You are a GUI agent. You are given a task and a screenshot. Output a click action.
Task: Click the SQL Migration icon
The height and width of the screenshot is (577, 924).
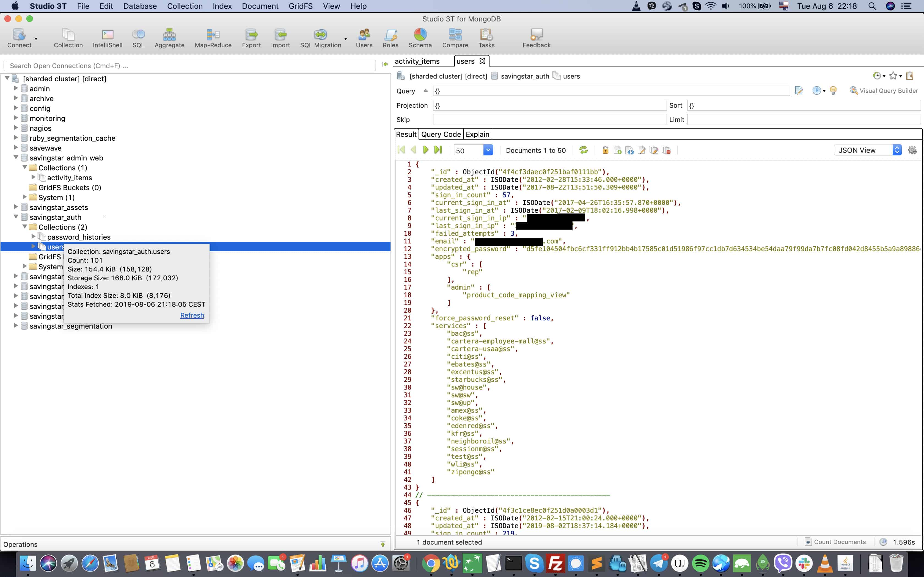tap(320, 38)
